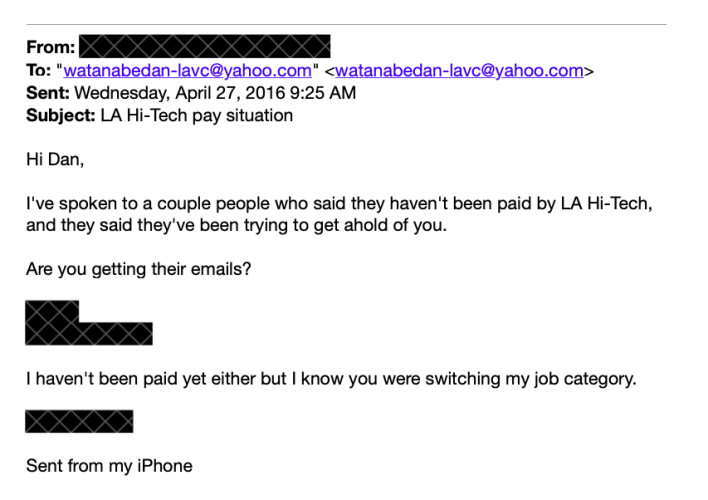Click the bold "Sent:" label

point(48,93)
